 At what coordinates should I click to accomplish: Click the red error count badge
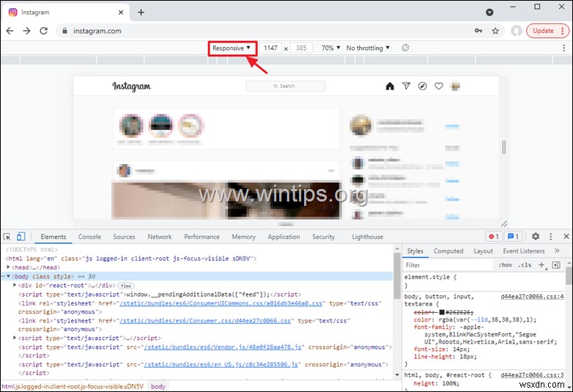[x=494, y=237]
